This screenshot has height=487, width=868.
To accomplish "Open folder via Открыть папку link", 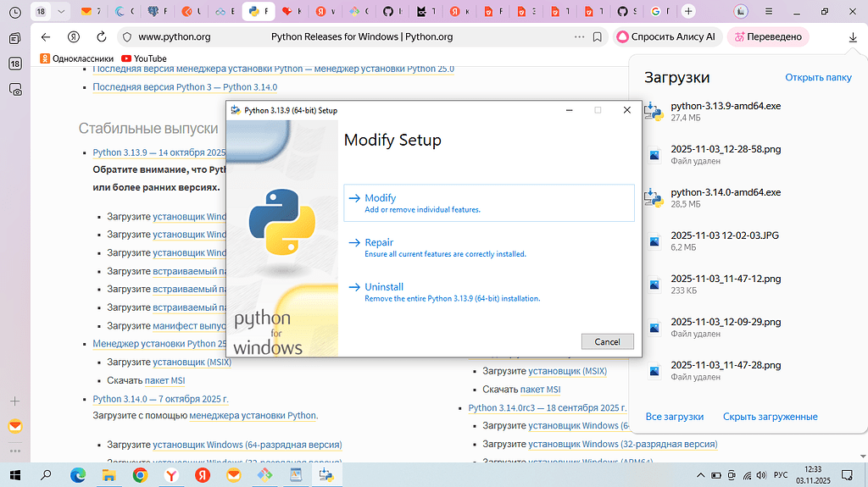I will click(818, 77).
